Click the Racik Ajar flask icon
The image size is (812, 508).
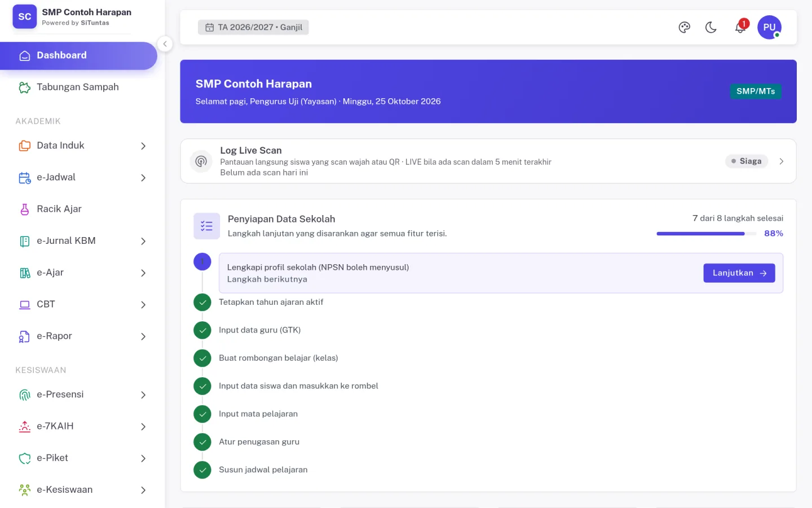(x=25, y=209)
